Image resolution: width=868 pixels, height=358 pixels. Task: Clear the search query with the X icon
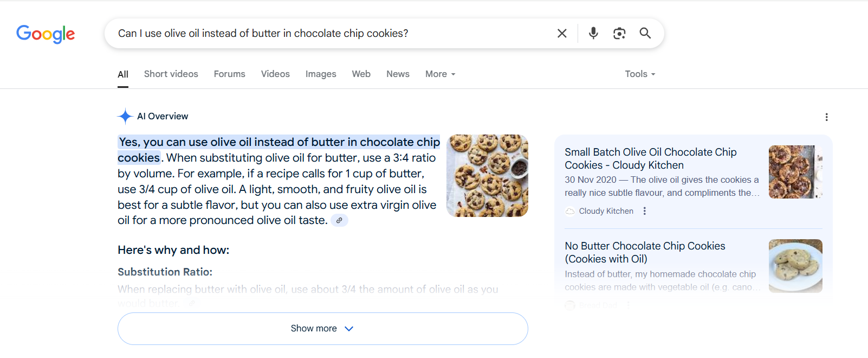coord(561,33)
